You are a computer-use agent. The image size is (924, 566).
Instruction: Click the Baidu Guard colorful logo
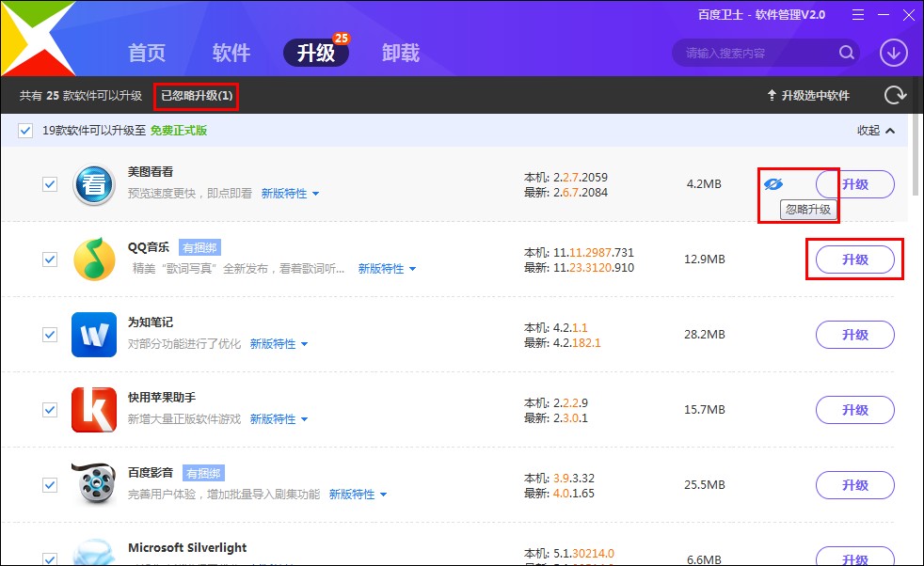(38, 39)
